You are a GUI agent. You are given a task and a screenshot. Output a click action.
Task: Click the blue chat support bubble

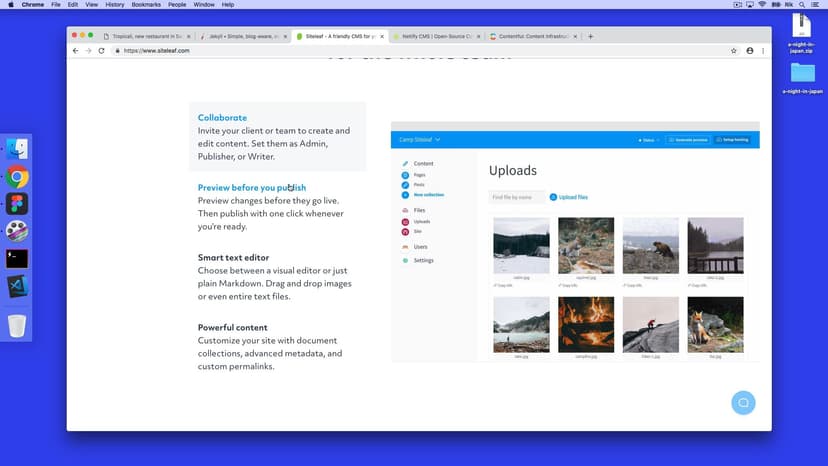click(x=743, y=403)
